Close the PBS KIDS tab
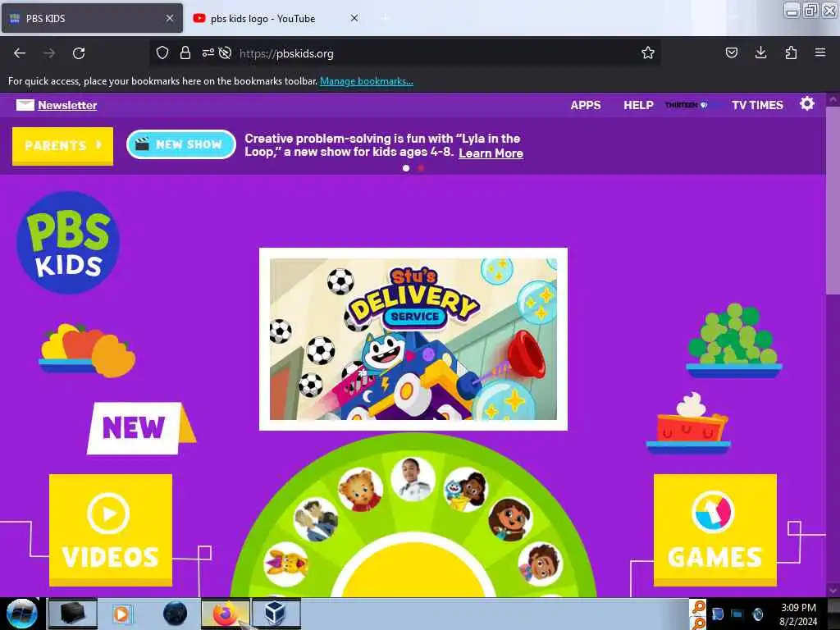Viewport: 840px width, 630px height. pyautogui.click(x=170, y=18)
